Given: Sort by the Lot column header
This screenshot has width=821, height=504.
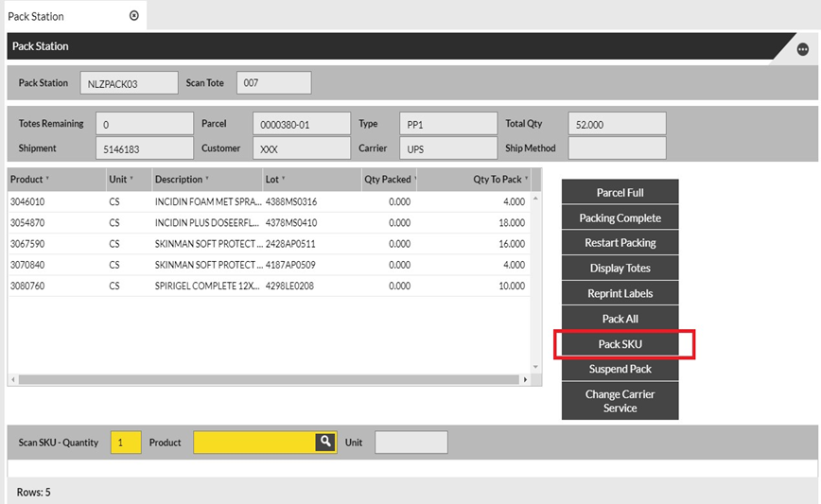Looking at the screenshot, I should 274,180.
